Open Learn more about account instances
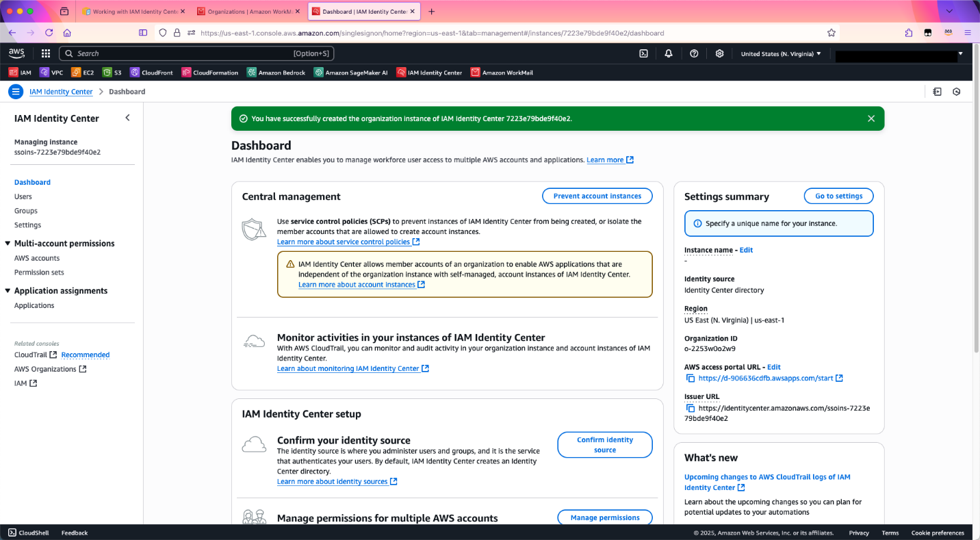The width and height of the screenshot is (980, 540). (361, 285)
